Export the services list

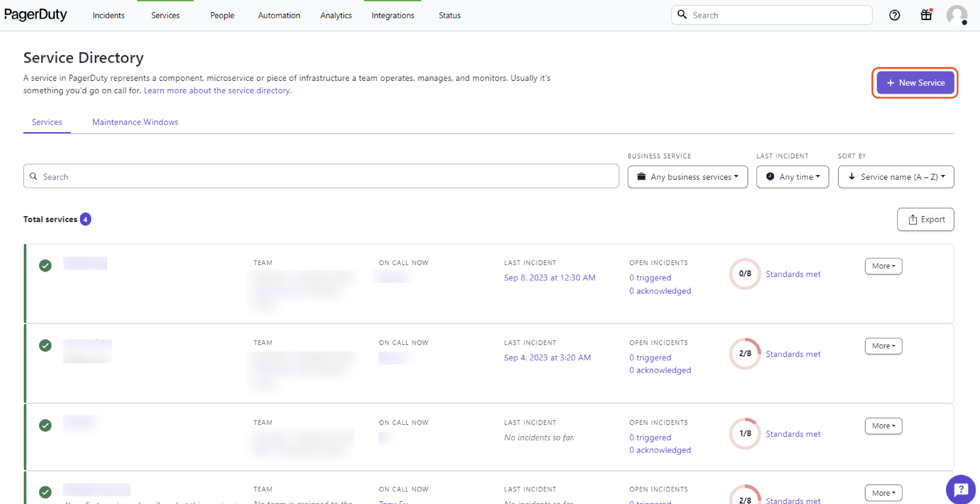pos(925,219)
